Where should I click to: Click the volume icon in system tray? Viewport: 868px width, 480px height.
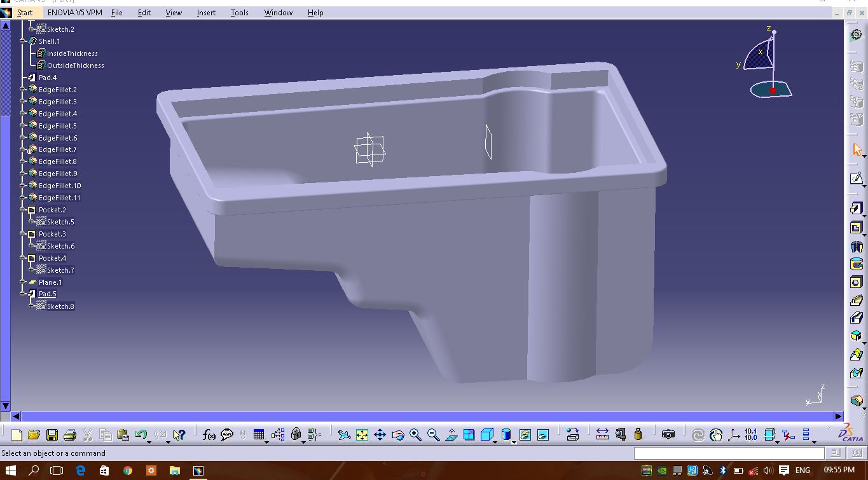click(x=768, y=470)
